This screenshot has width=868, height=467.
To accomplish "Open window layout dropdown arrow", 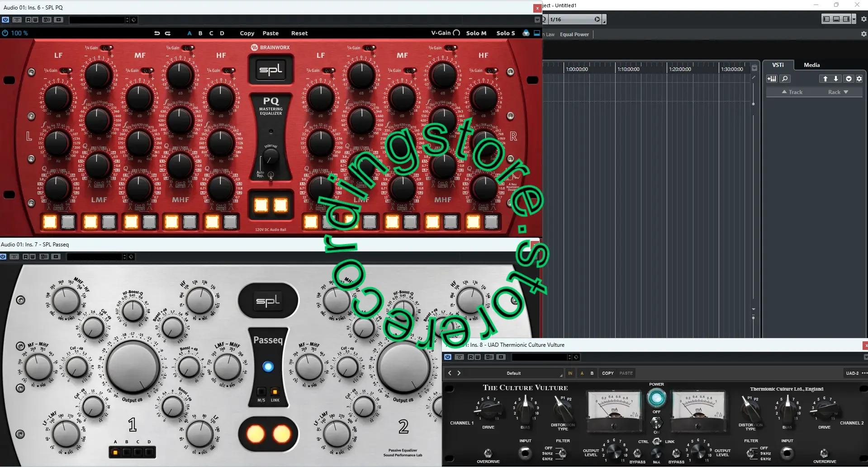I will pyautogui.click(x=854, y=19).
